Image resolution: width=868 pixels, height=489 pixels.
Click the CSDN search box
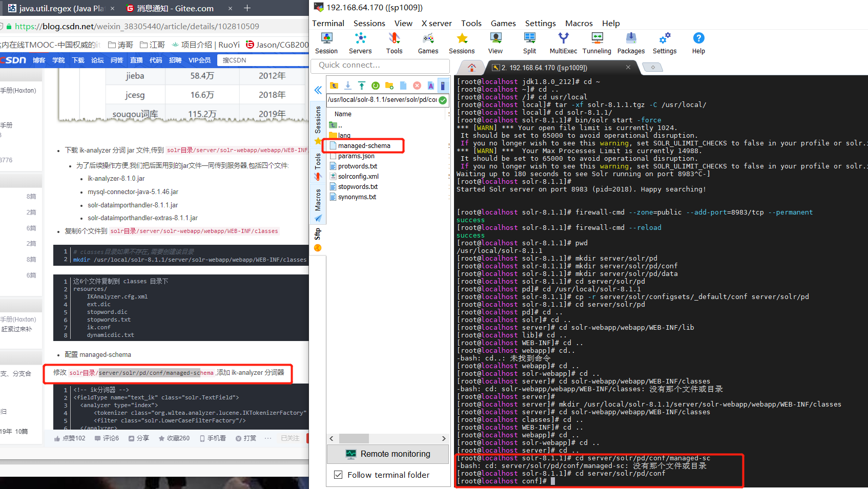coord(263,60)
